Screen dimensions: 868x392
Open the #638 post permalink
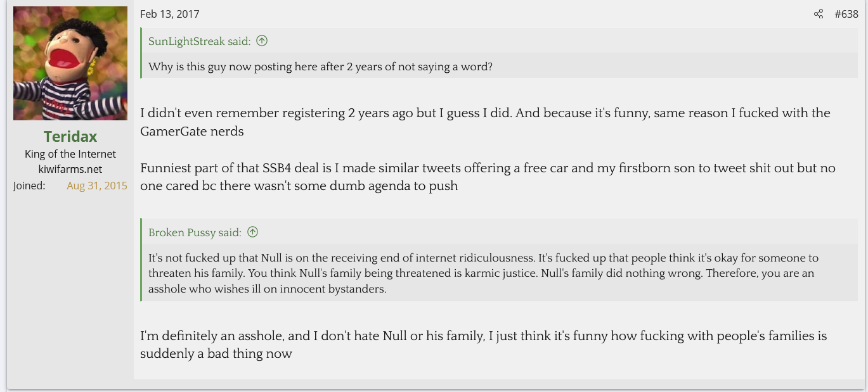[x=846, y=14]
